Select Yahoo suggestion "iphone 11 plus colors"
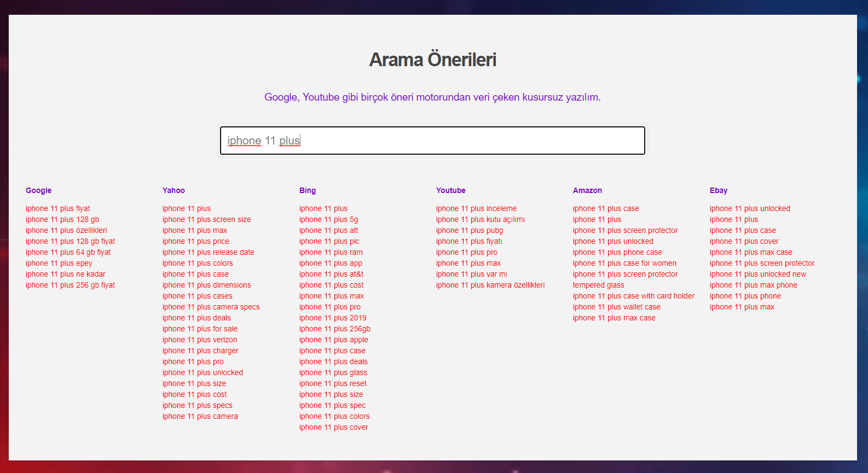This screenshot has width=868, height=473. (x=198, y=263)
